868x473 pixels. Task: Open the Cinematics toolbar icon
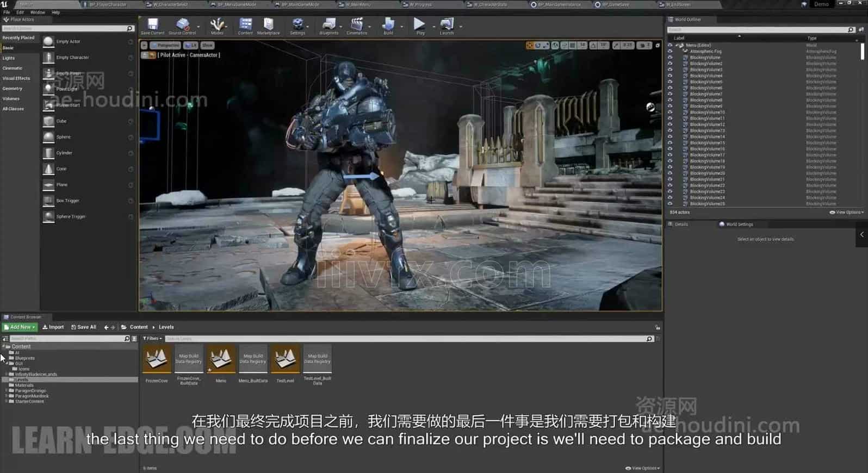pos(357,25)
